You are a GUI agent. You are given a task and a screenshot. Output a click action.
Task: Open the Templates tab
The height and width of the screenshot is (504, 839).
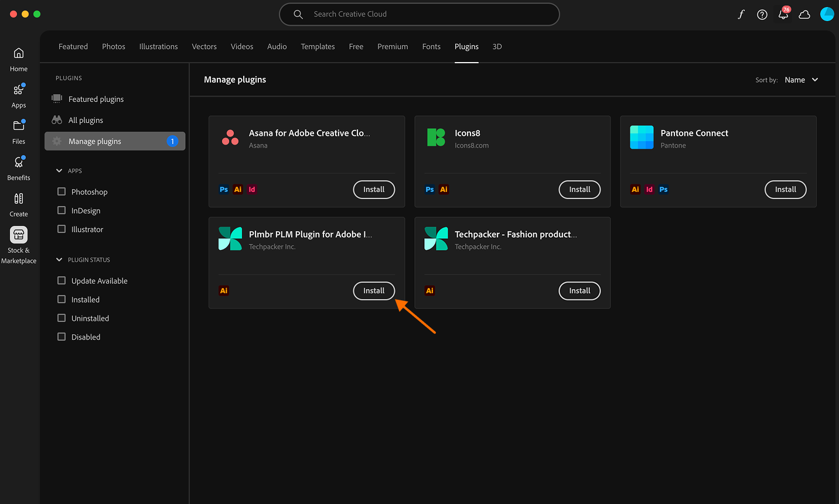pos(318,46)
